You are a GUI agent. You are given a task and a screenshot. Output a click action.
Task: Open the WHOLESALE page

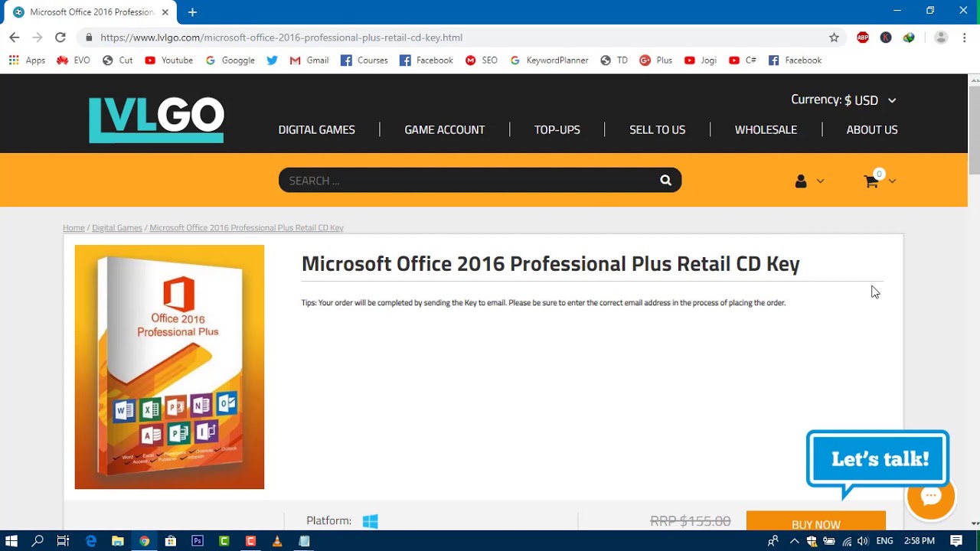(x=766, y=130)
